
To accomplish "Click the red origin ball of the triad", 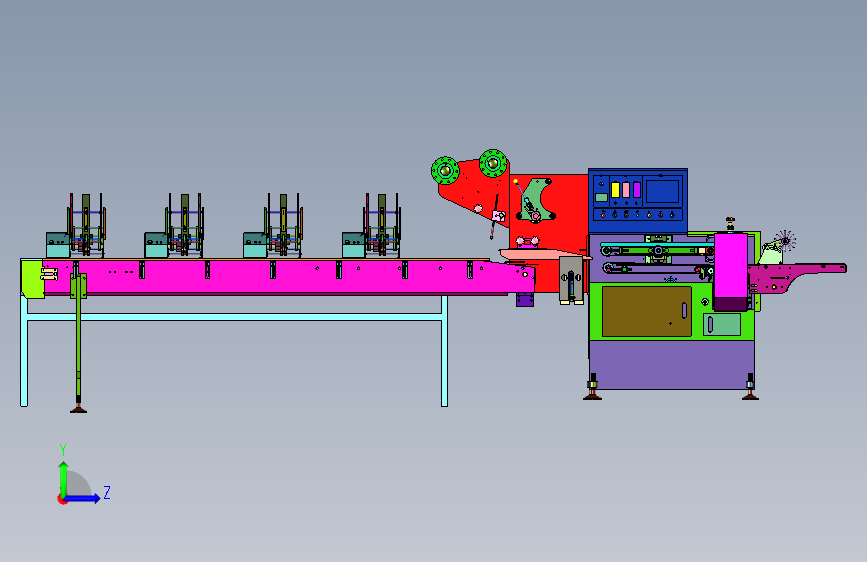I will point(61,499).
